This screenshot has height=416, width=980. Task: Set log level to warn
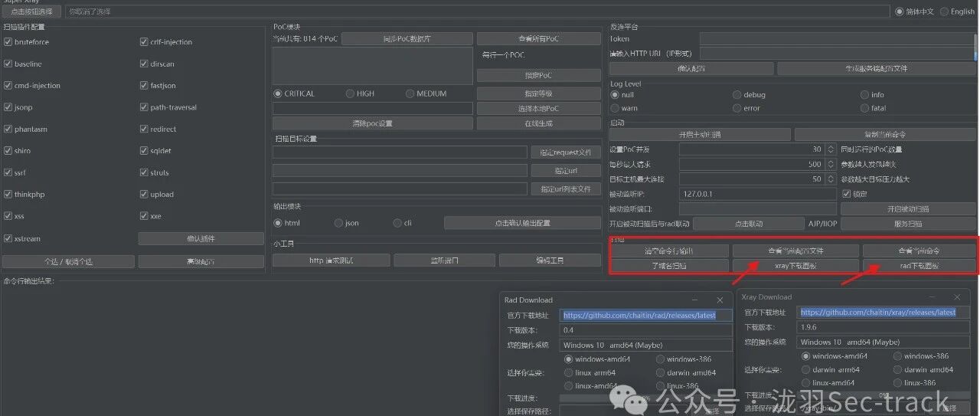614,108
